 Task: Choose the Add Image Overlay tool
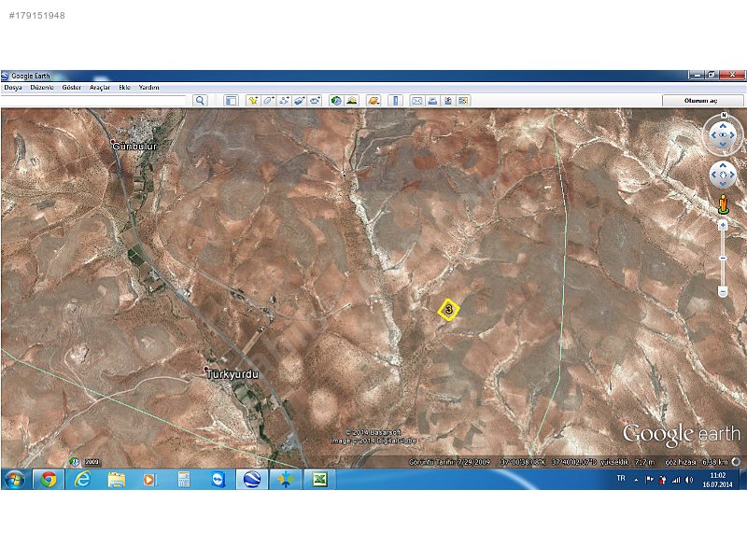299,101
